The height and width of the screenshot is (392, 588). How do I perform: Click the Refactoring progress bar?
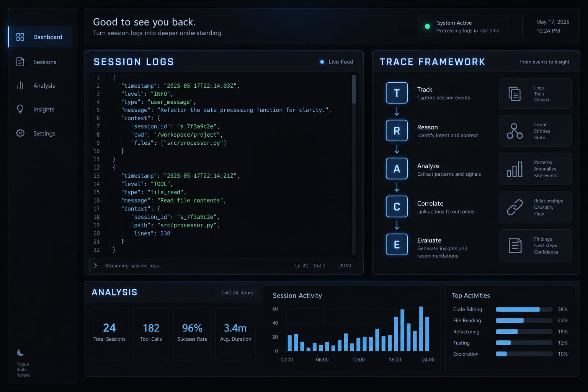(524, 332)
